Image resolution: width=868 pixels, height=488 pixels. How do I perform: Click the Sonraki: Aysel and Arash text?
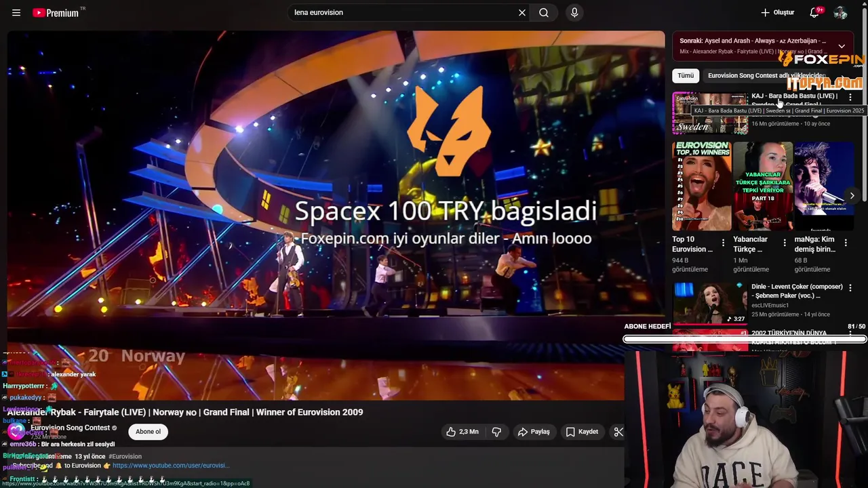point(753,41)
